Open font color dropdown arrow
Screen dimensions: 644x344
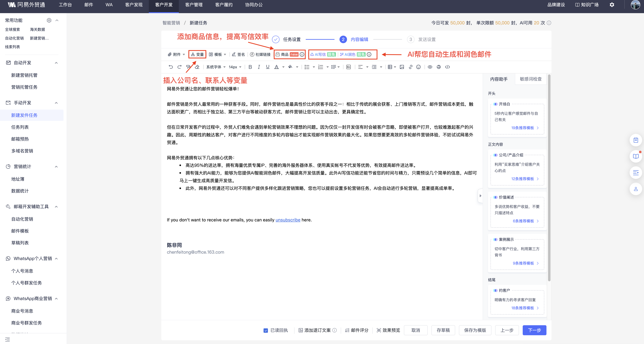click(x=283, y=67)
